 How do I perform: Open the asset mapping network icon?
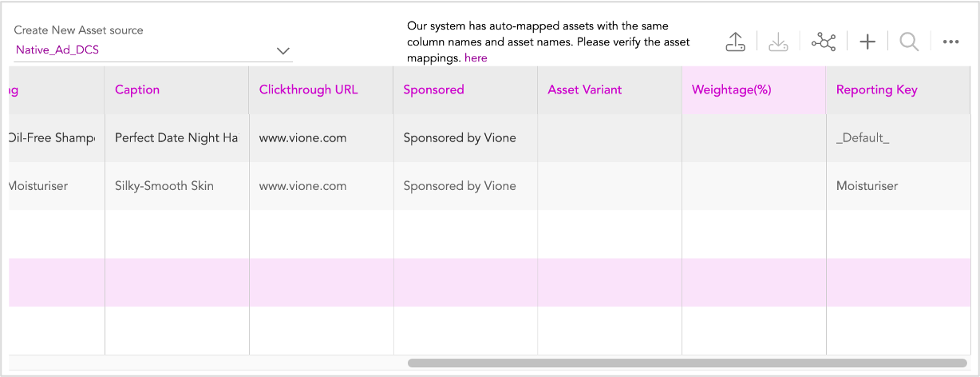tap(823, 42)
